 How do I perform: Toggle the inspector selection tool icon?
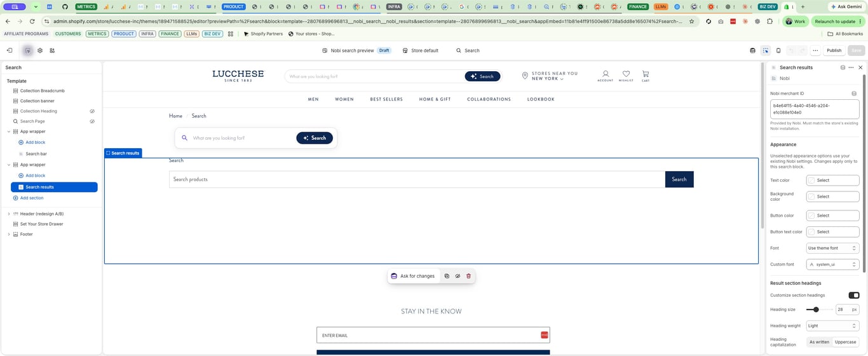pos(766,50)
